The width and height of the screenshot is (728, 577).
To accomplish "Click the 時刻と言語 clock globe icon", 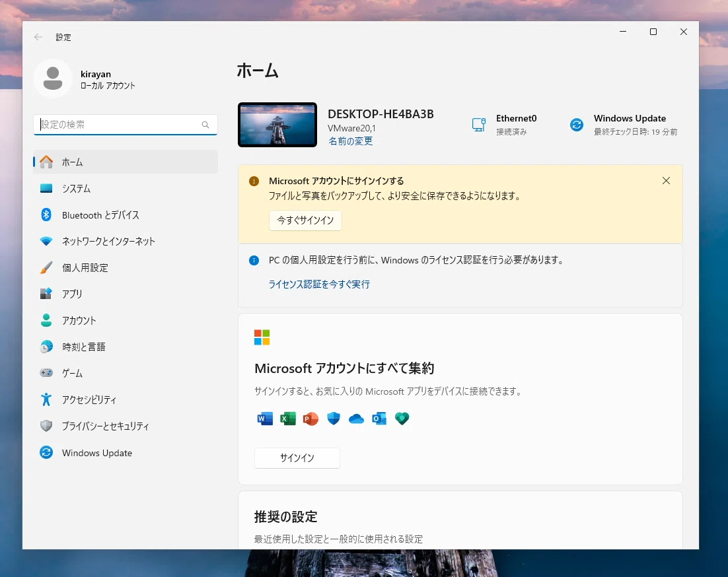I will (x=46, y=347).
